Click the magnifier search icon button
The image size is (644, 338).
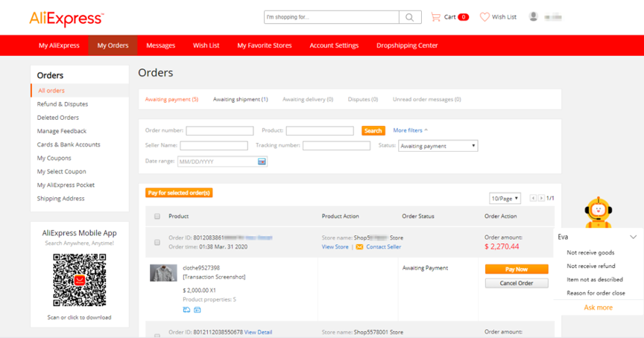(410, 17)
